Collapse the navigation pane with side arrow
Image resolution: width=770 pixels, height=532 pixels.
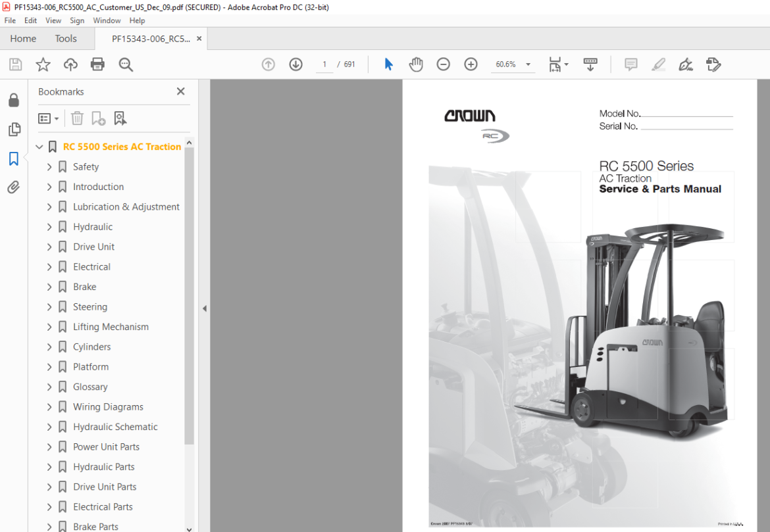[x=204, y=308]
